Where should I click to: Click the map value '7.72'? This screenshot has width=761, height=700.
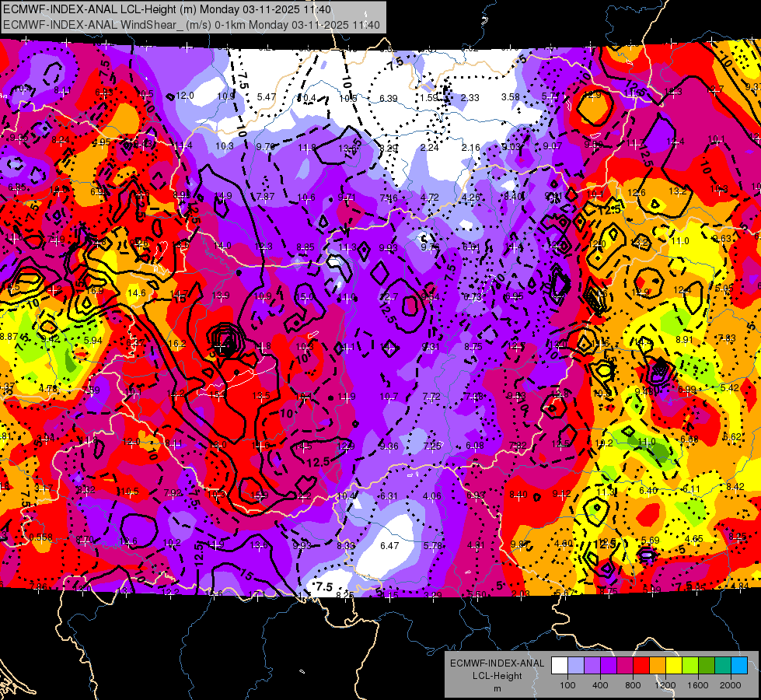[x=431, y=397]
